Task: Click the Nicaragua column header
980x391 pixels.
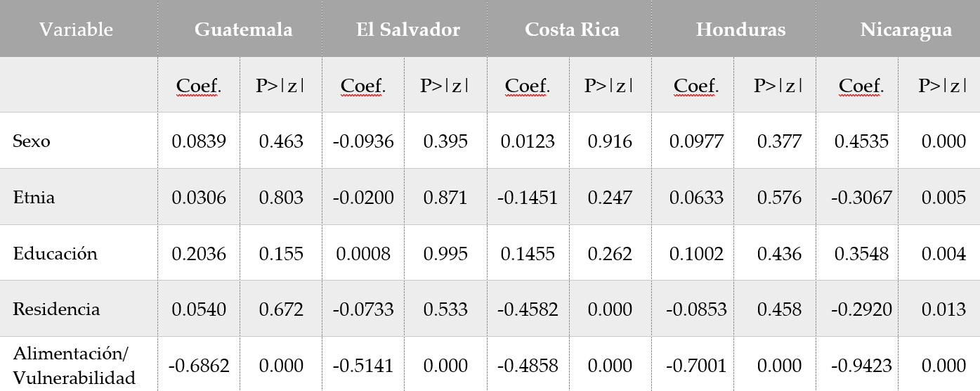Action: tap(906, 30)
